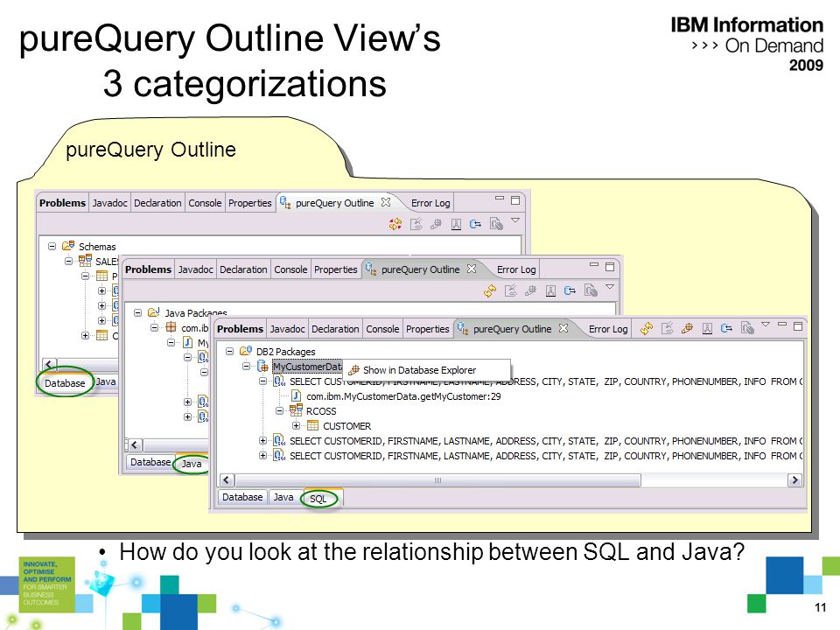
Task: Switch to Java bottom tab in DB2 Packages window
Action: [x=283, y=497]
